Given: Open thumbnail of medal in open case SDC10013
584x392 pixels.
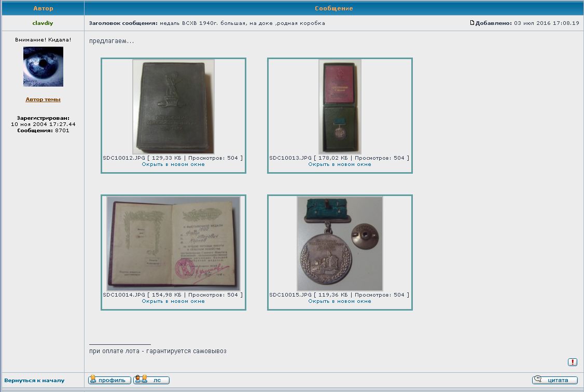Looking at the screenshot, I should [x=340, y=106].
